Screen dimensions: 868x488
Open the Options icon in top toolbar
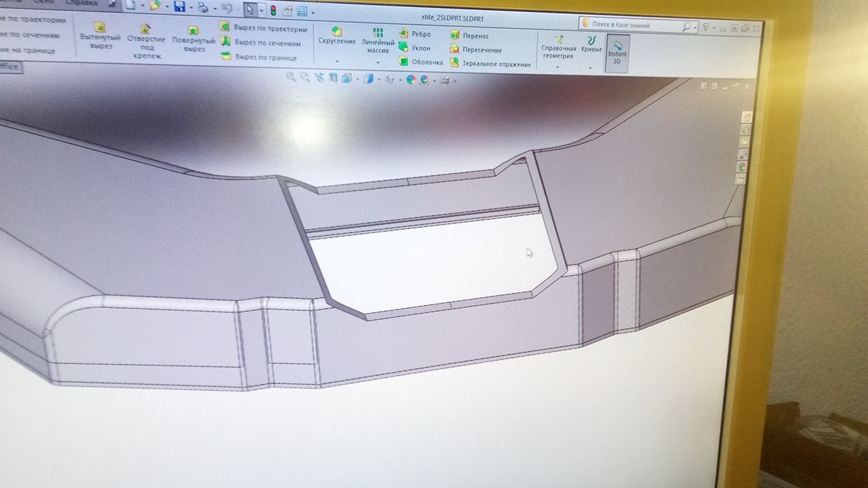pos(302,12)
